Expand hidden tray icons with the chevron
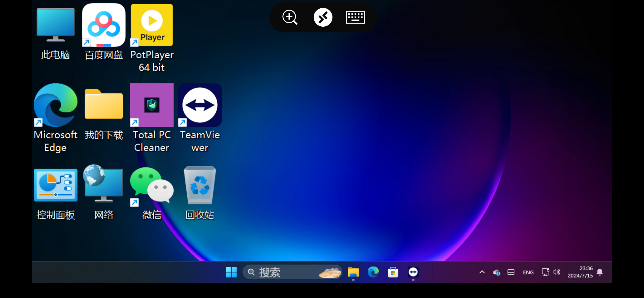The height and width of the screenshot is (298, 644). 482,272
